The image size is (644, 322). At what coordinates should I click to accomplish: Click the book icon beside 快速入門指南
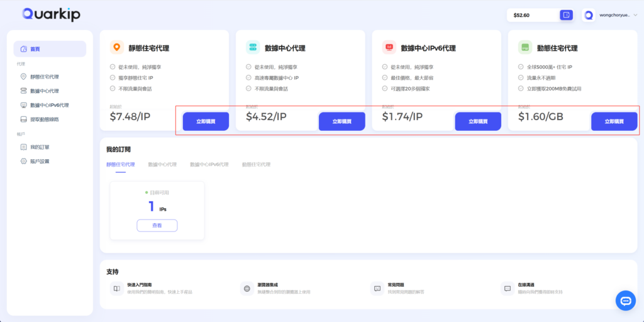tap(116, 288)
